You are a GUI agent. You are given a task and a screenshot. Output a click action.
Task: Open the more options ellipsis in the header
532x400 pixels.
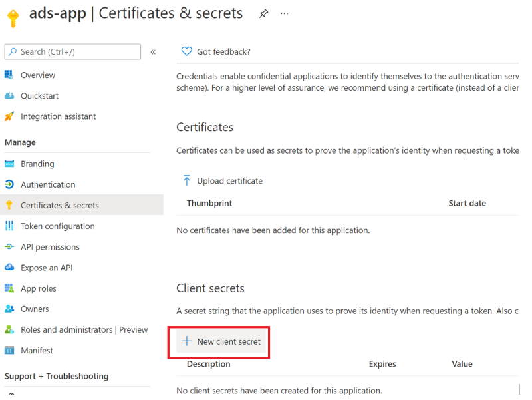pyautogui.click(x=285, y=13)
